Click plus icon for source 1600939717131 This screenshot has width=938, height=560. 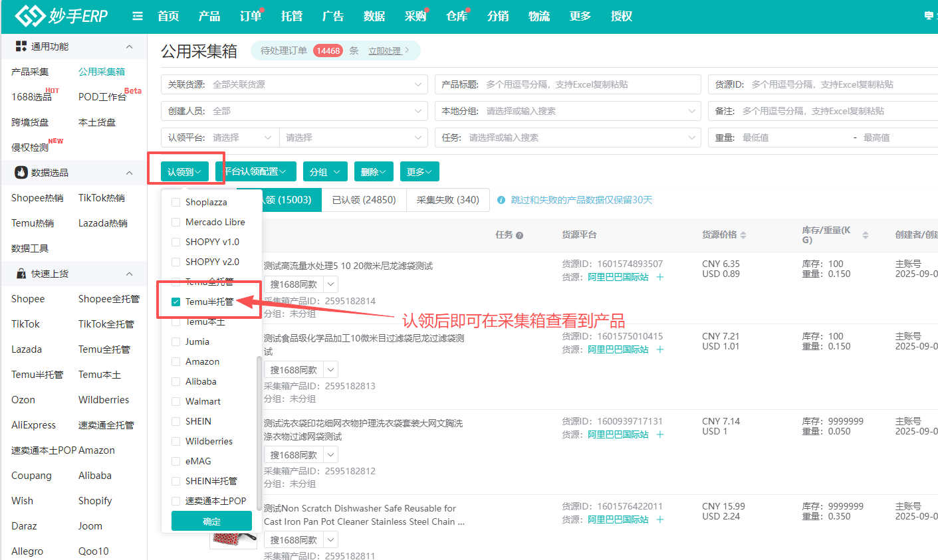point(660,434)
